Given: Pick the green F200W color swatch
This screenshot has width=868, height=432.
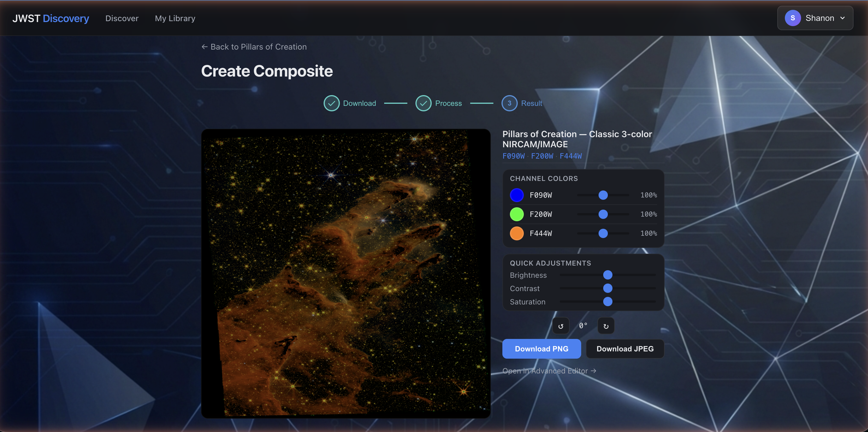Looking at the screenshot, I should pyautogui.click(x=517, y=214).
